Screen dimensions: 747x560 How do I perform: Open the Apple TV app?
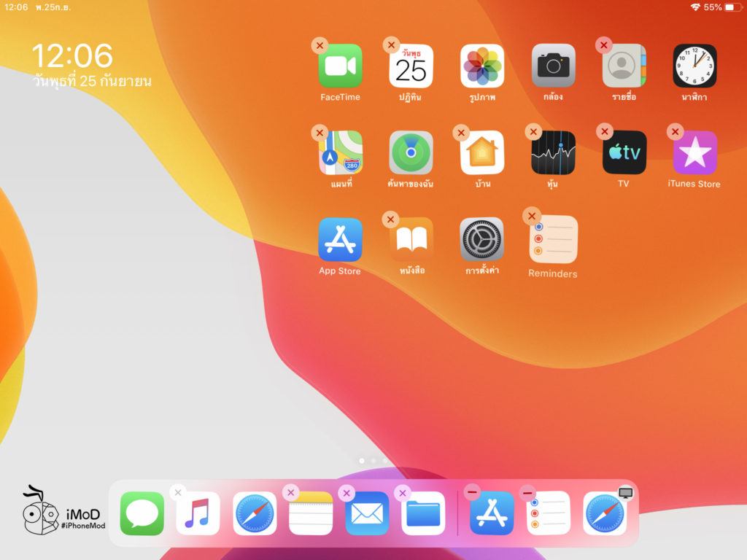(623, 155)
